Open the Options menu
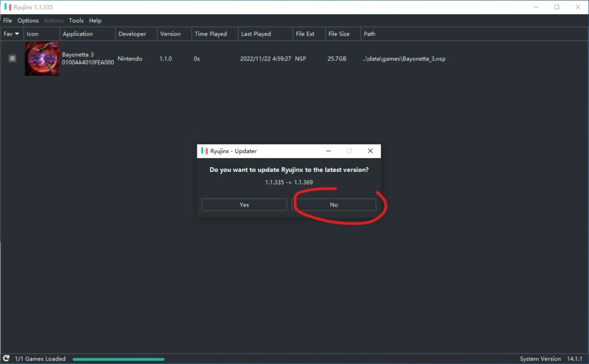This screenshot has width=589, height=364. (x=28, y=21)
